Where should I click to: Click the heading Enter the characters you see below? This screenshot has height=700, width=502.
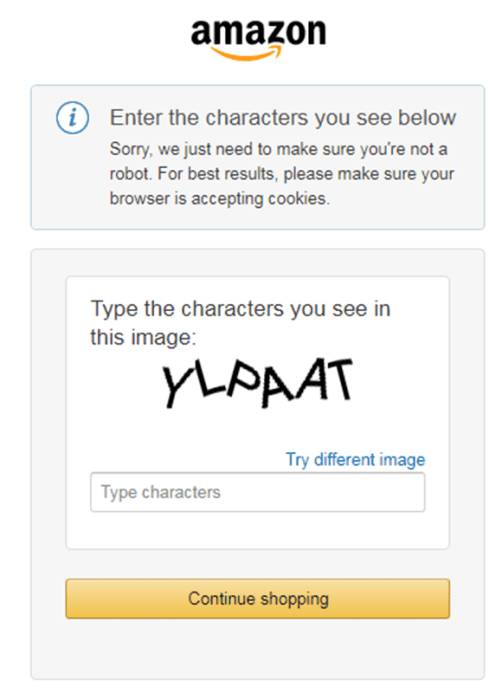(283, 118)
